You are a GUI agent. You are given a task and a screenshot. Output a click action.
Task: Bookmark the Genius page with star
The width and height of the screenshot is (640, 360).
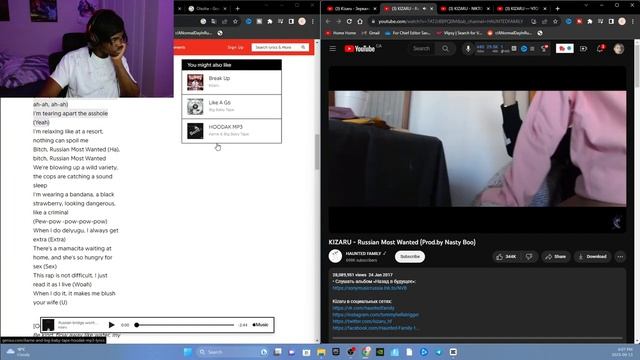[x=235, y=21]
